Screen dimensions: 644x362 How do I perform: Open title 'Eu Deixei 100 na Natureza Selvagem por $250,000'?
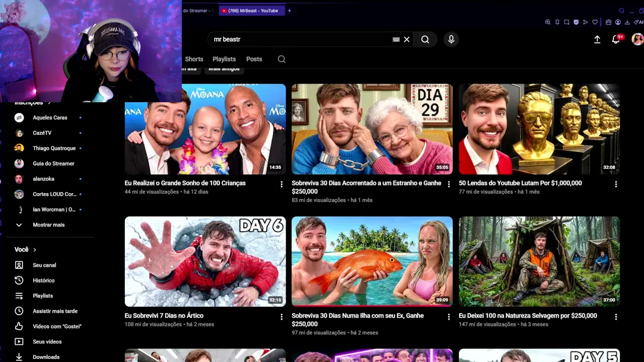pos(528,316)
